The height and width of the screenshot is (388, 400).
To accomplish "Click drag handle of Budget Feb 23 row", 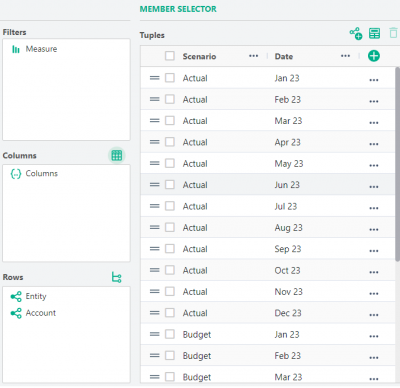I will [x=154, y=356].
